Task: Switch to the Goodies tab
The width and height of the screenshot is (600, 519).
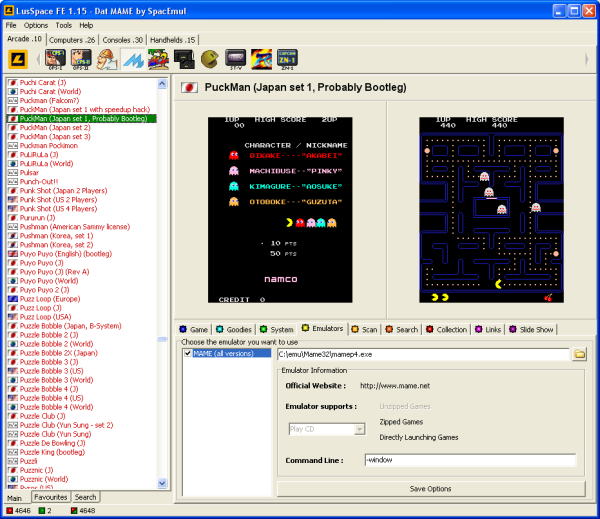Action: tap(236, 329)
